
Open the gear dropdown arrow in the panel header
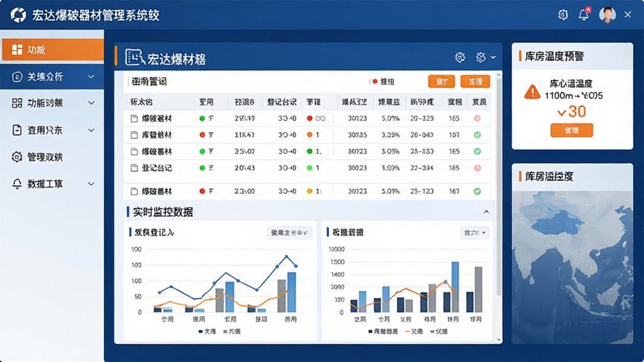(x=493, y=57)
